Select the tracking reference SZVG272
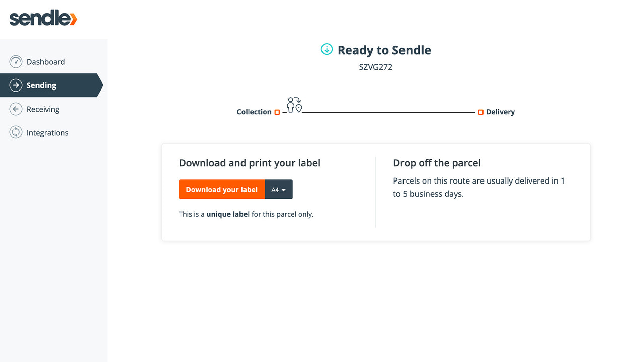Viewport: 644px width, 362px height. 375,66
